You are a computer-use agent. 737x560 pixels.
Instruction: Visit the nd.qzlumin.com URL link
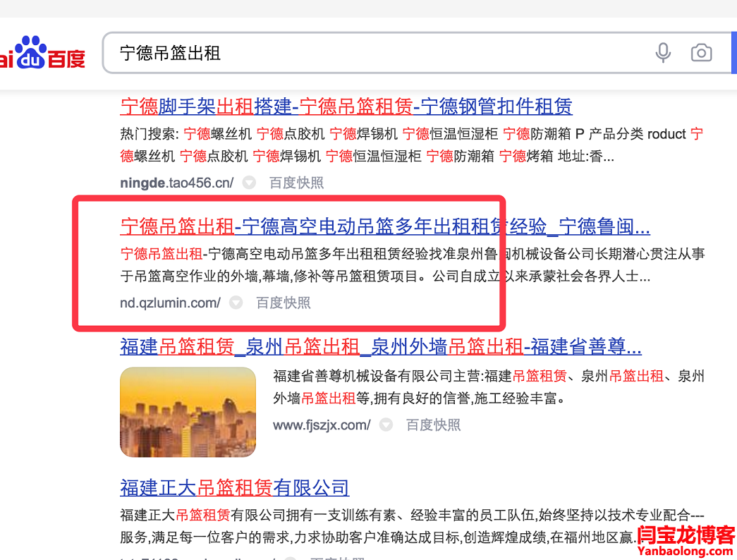coord(170,303)
